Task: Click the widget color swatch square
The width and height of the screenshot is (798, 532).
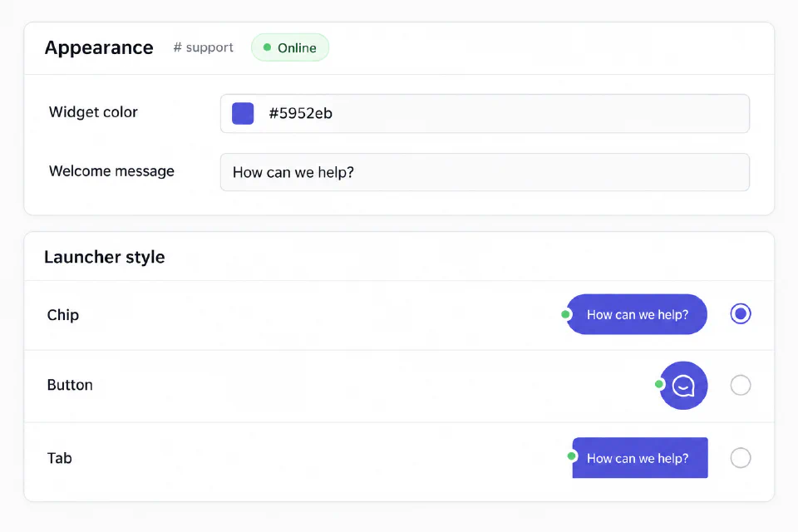Action: (243, 113)
